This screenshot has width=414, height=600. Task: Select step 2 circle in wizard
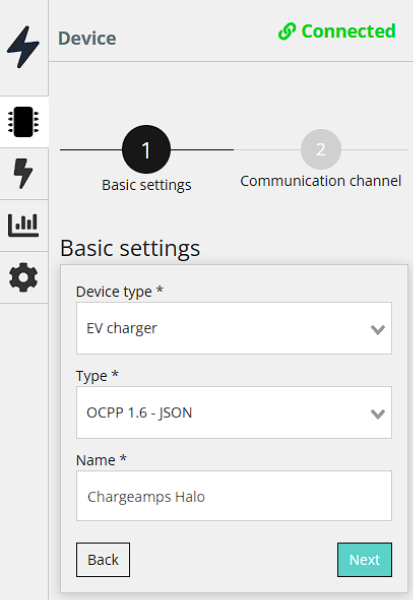[x=321, y=149]
